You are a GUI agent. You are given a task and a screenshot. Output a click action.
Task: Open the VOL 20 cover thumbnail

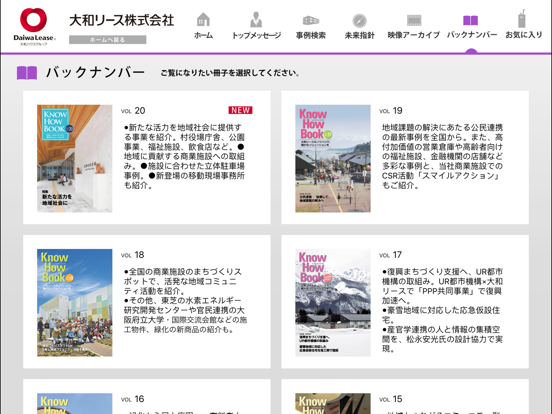[75, 158]
